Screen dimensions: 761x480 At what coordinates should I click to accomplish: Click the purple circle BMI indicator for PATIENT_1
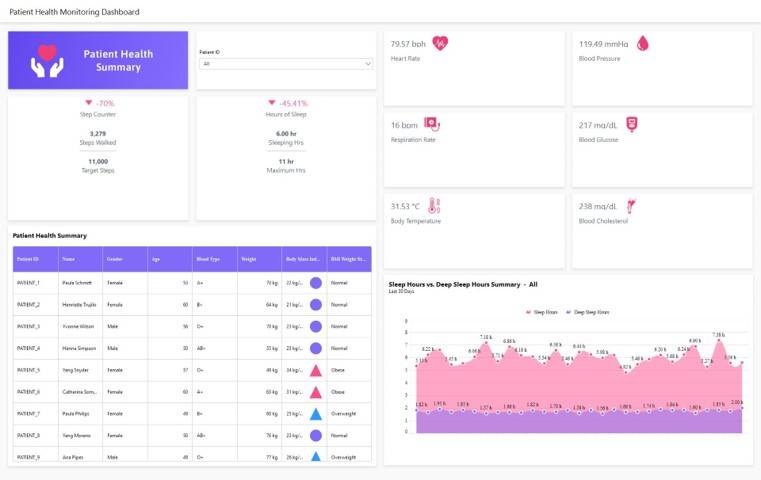(316, 283)
